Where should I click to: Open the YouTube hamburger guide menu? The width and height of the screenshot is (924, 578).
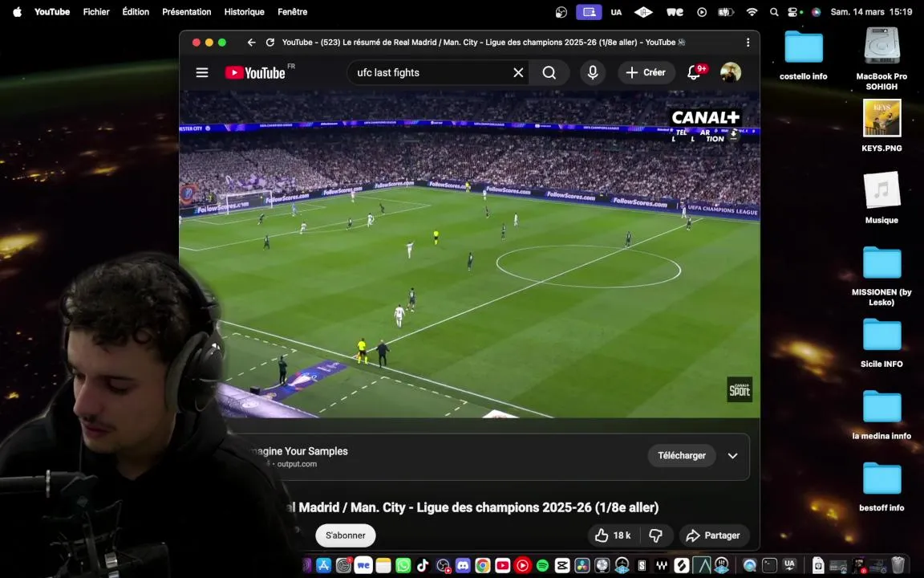[202, 72]
